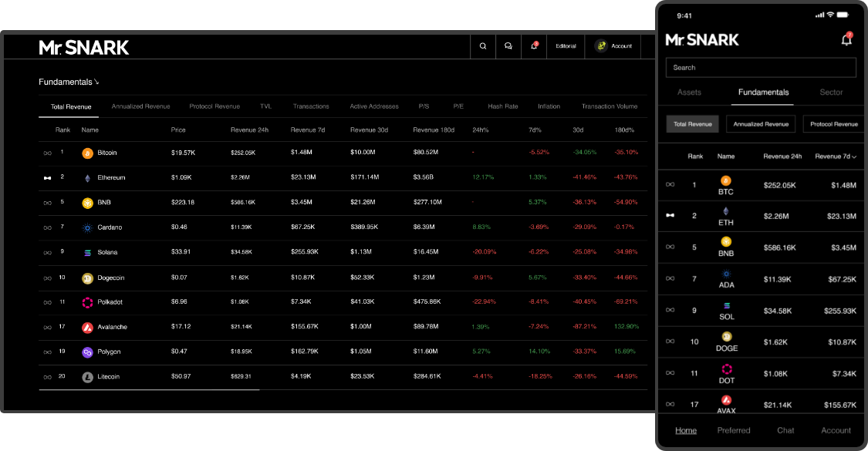Click the Polkadot coin icon in desktop table
The width and height of the screenshot is (868, 451).
87,303
